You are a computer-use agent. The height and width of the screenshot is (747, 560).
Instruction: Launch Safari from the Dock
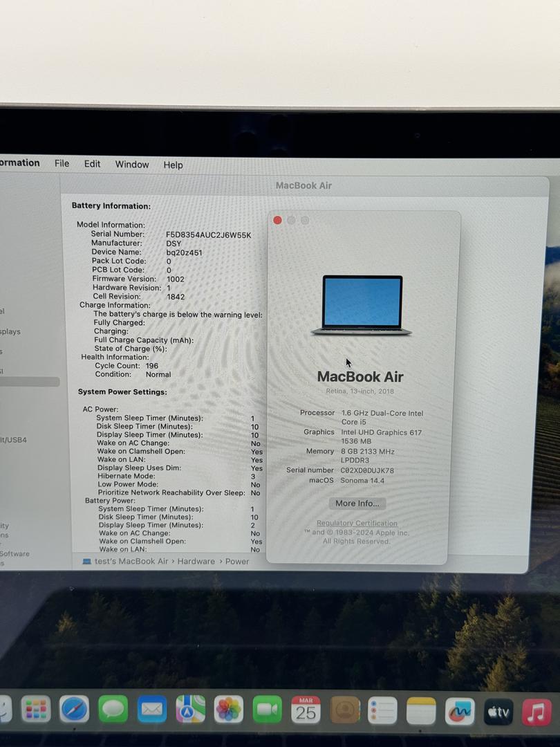pos(74,710)
